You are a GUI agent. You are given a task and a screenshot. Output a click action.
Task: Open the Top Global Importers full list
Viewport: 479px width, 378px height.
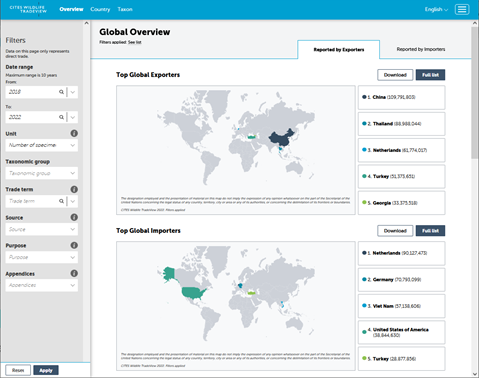coord(430,231)
